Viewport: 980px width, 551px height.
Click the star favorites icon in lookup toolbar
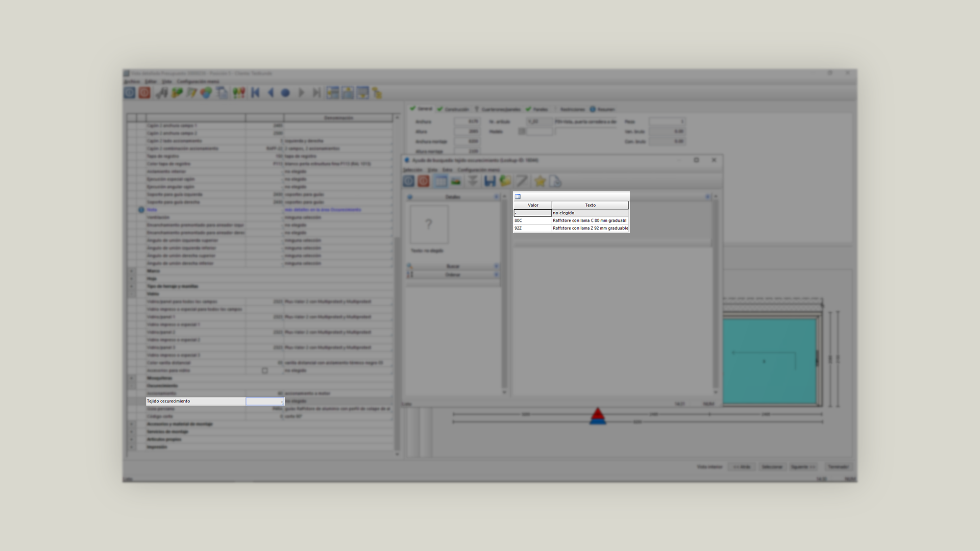(540, 181)
